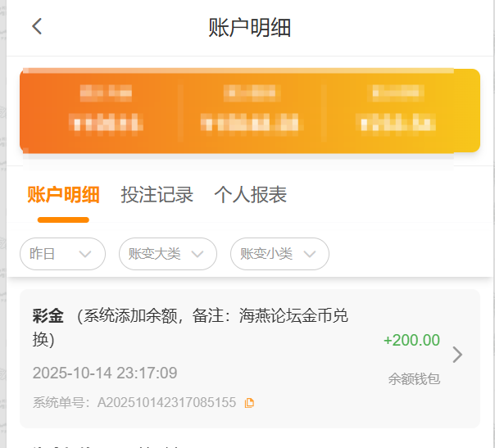Click the orange underline below the active tab
Viewport: 495px width, 448px height.
[63, 219]
